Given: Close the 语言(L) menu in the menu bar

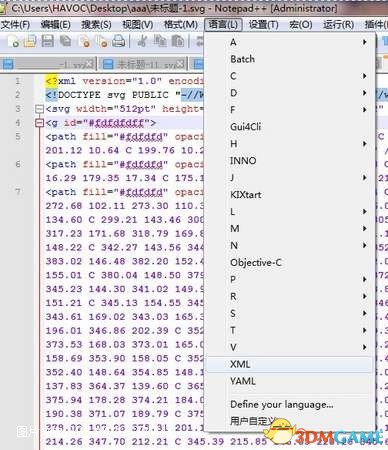Looking at the screenshot, I should click(223, 25).
